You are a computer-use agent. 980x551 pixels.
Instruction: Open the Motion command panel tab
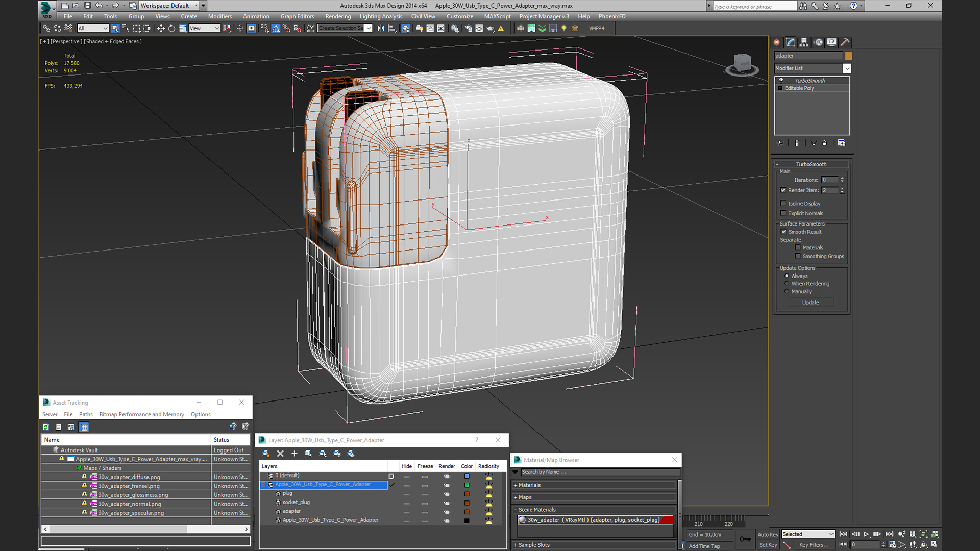(x=818, y=42)
